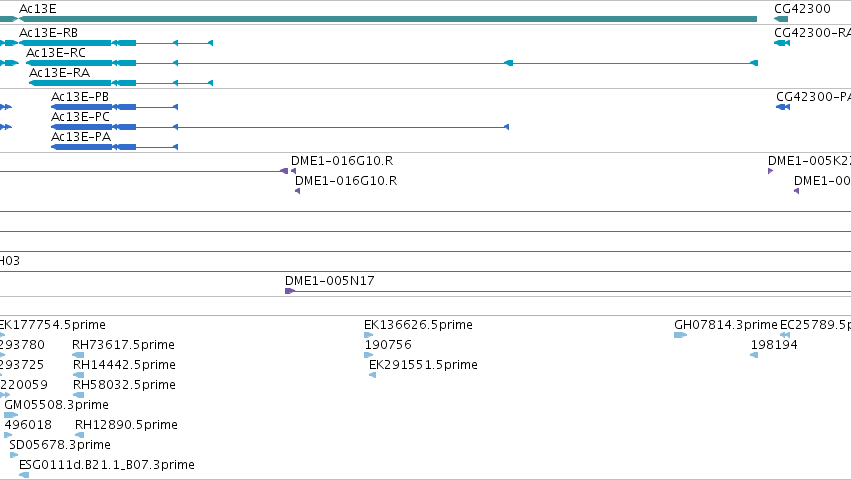The height and width of the screenshot is (480, 851).
Task: Select the CG42300-PA protein label
Action: (814, 97)
